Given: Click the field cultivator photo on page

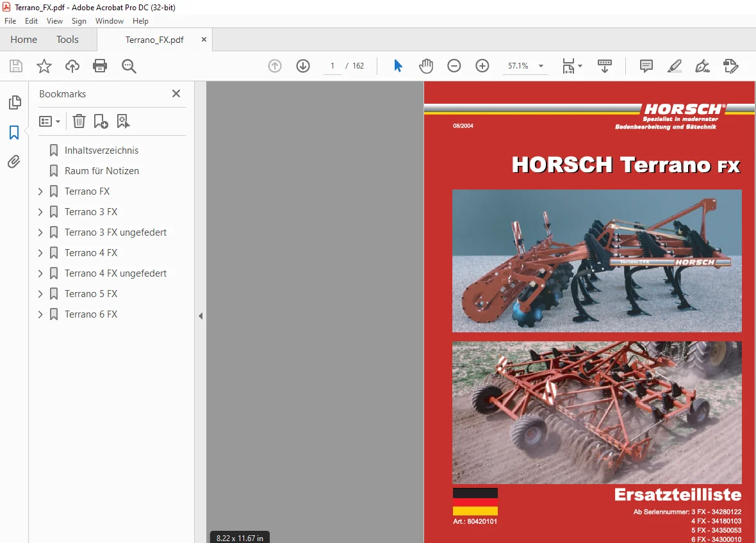Looking at the screenshot, I should pos(597,412).
